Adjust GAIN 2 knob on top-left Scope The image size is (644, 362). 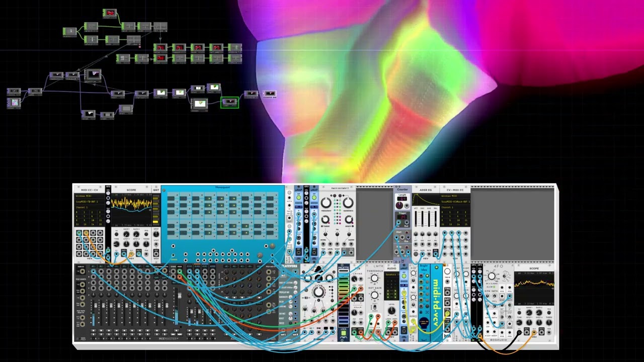point(136,234)
